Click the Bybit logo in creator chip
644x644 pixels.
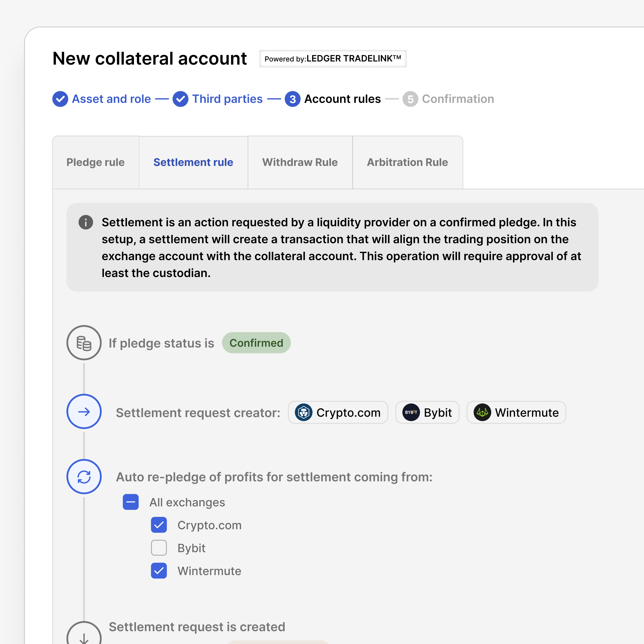click(411, 412)
